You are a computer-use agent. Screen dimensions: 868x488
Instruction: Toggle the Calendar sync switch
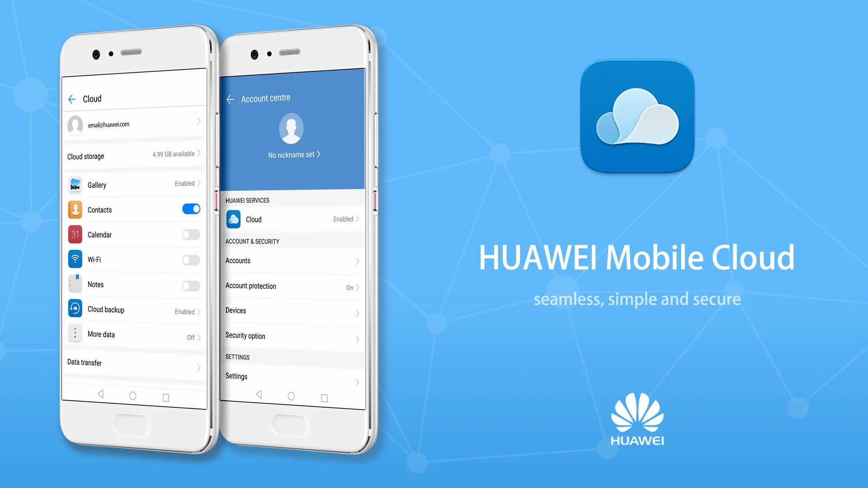tap(191, 234)
